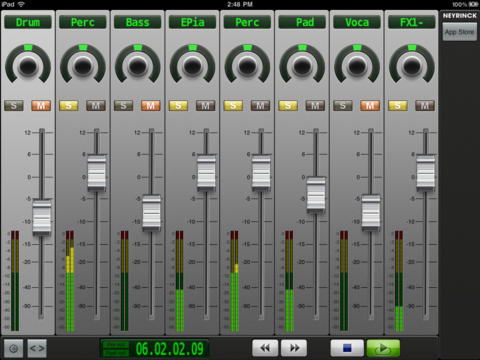Grab the FX1- channel fader cap
Screen dimensions: 480x360
click(426, 172)
